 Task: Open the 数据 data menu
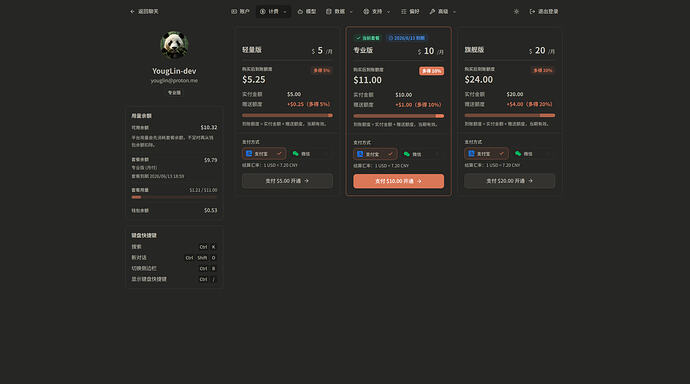pyautogui.click(x=339, y=11)
